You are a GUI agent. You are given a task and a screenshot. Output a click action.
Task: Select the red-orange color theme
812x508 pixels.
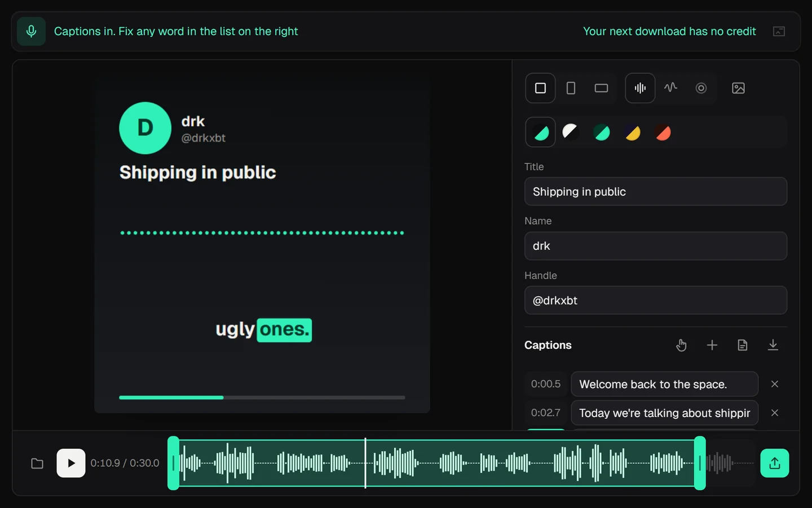663,132
